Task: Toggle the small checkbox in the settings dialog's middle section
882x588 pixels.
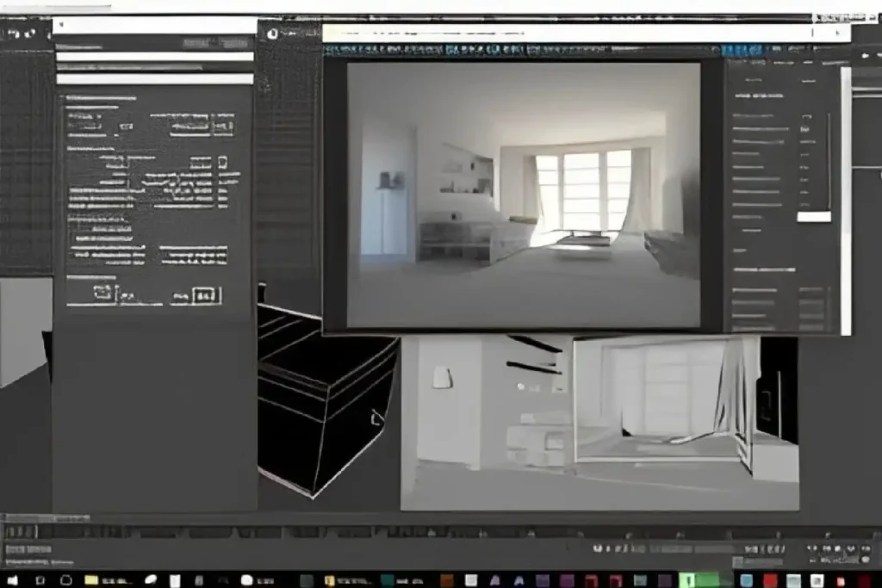Action: click(x=222, y=162)
